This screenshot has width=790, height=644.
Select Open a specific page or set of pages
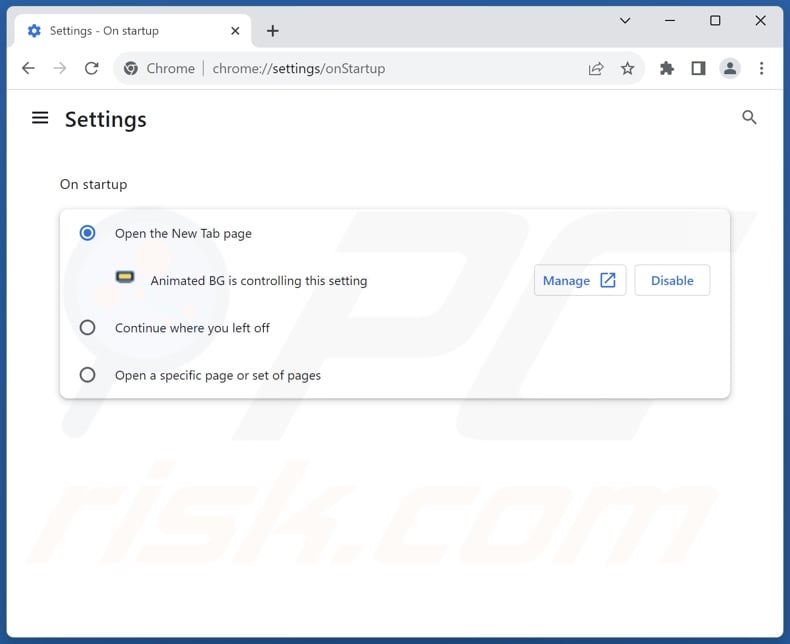point(87,375)
